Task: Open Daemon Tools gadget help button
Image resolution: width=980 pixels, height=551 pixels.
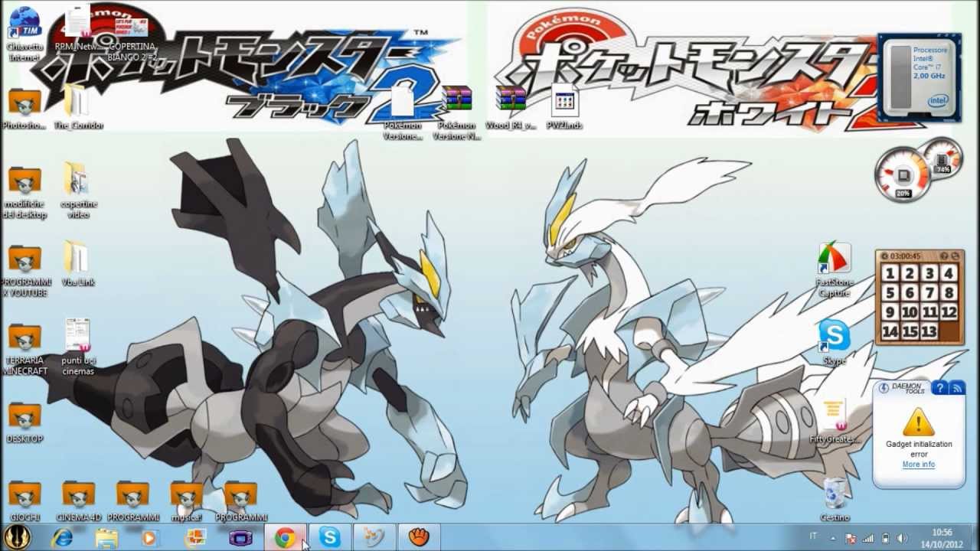Action: [x=939, y=388]
